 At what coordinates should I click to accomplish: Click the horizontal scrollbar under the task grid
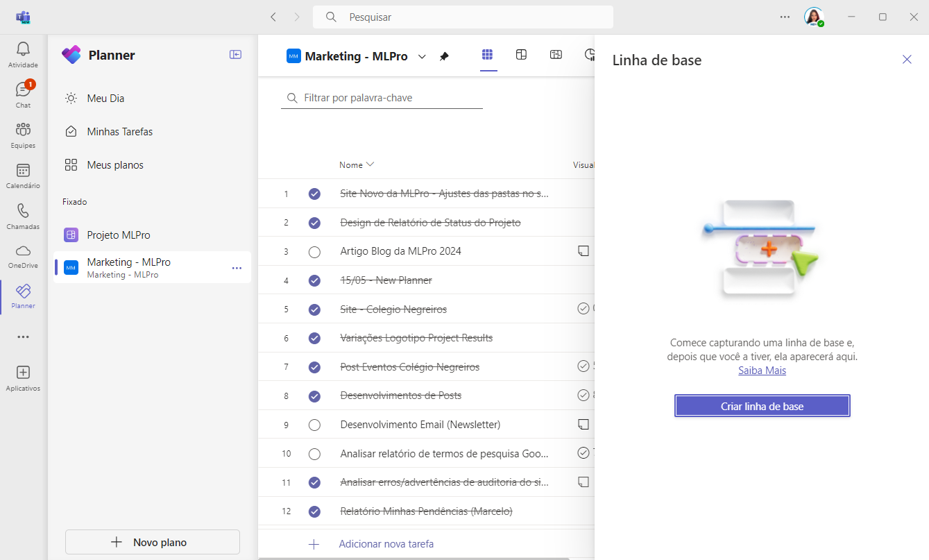coord(414,558)
